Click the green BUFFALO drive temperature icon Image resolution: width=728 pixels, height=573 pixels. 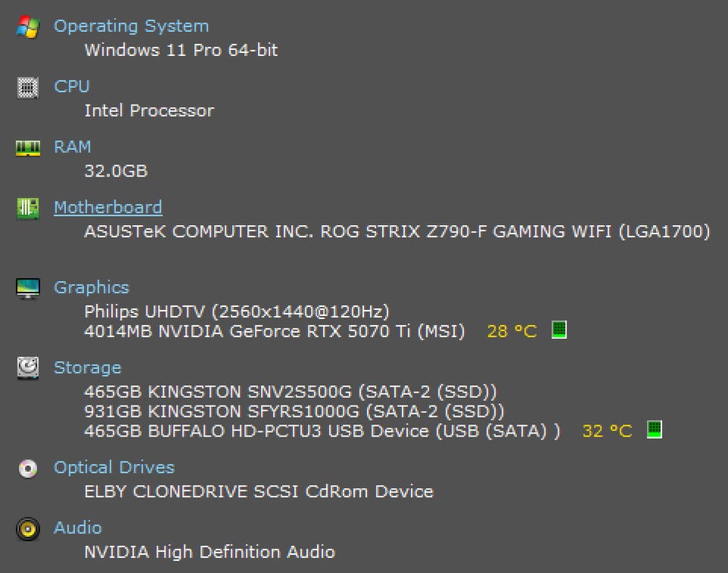point(654,430)
